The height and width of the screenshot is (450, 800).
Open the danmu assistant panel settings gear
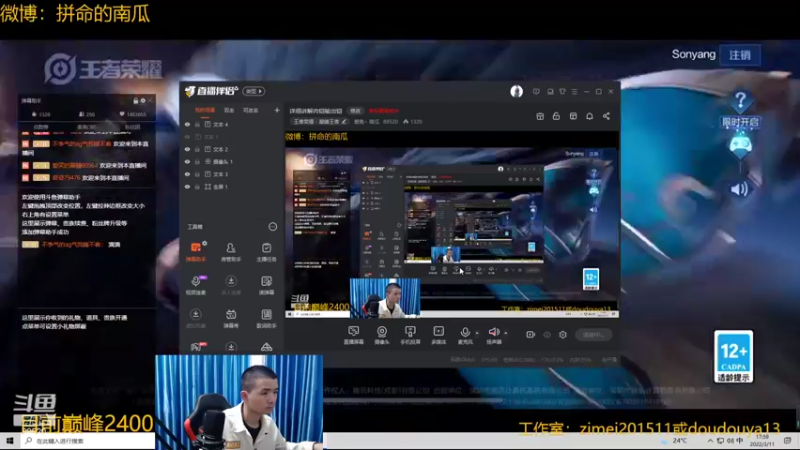click(x=143, y=101)
